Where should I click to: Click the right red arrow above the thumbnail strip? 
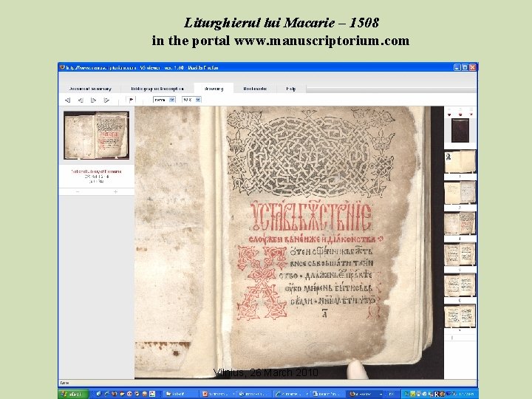click(471, 115)
